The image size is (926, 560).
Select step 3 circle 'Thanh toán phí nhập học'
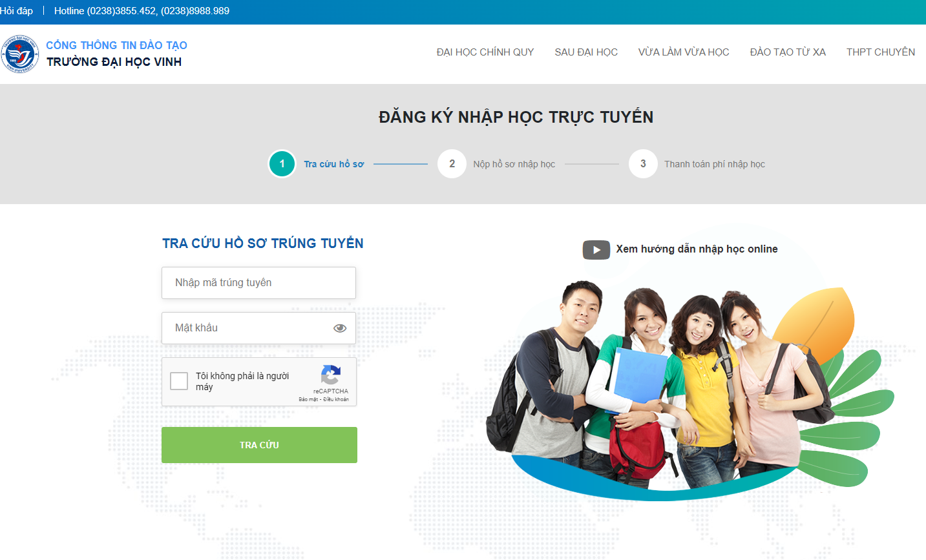pyautogui.click(x=643, y=164)
